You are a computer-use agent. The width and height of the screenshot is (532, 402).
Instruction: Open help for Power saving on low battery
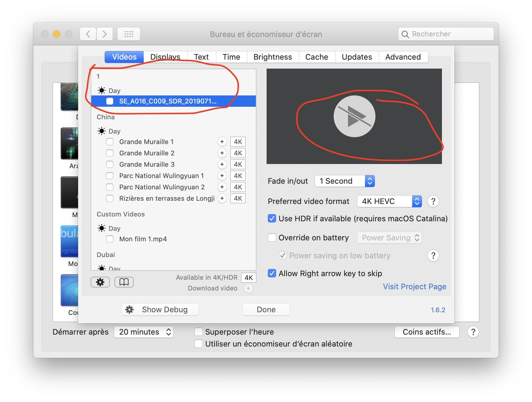click(x=433, y=256)
